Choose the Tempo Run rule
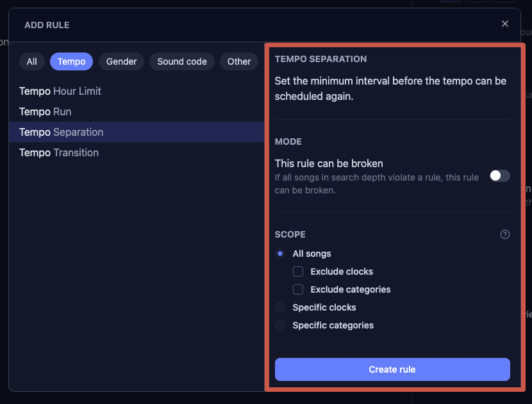Screen dimensions: 532x404 click(137, 112)
